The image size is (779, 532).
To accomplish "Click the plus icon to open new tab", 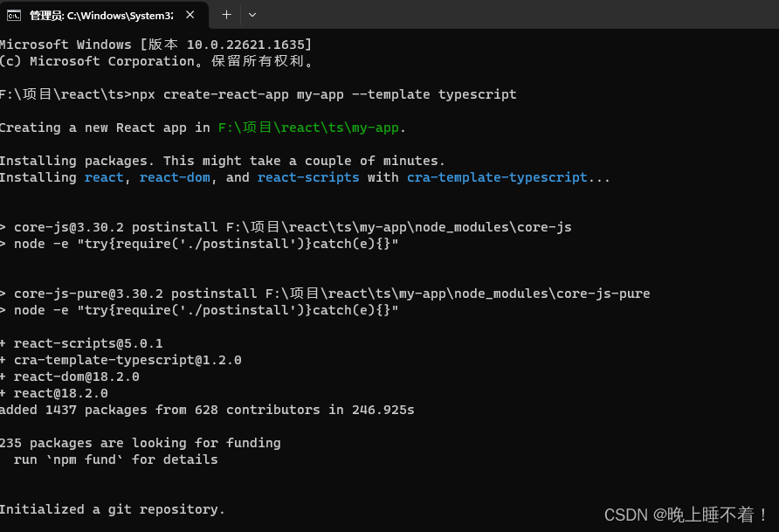I will tap(226, 15).
